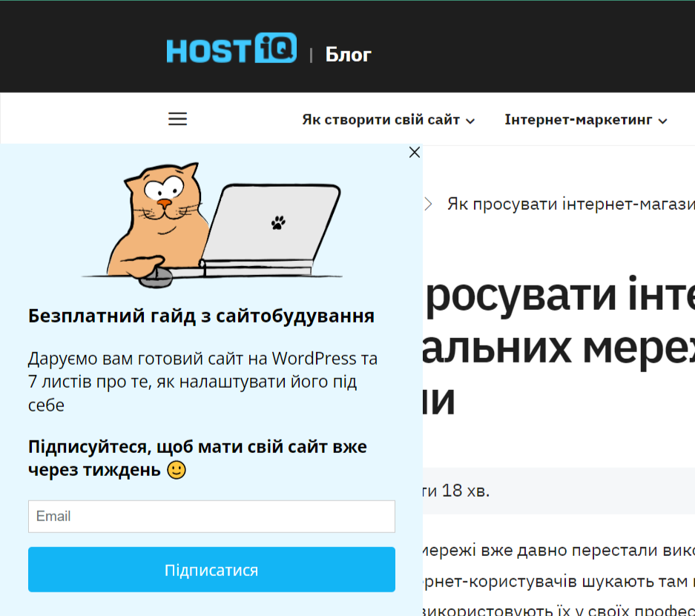This screenshot has height=616, width=695.
Task: Click the Підписуйтеся, щоб мати свій сайт text
Action: (x=197, y=458)
